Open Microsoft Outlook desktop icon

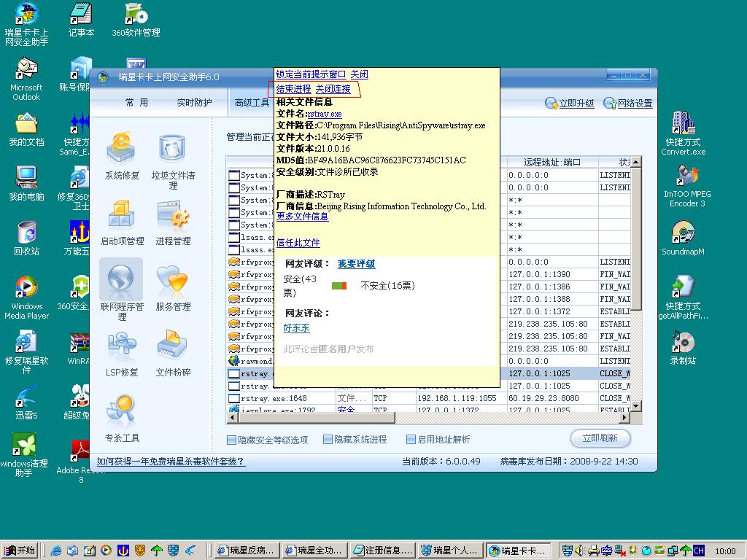pyautogui.click(x=26, y=69)
